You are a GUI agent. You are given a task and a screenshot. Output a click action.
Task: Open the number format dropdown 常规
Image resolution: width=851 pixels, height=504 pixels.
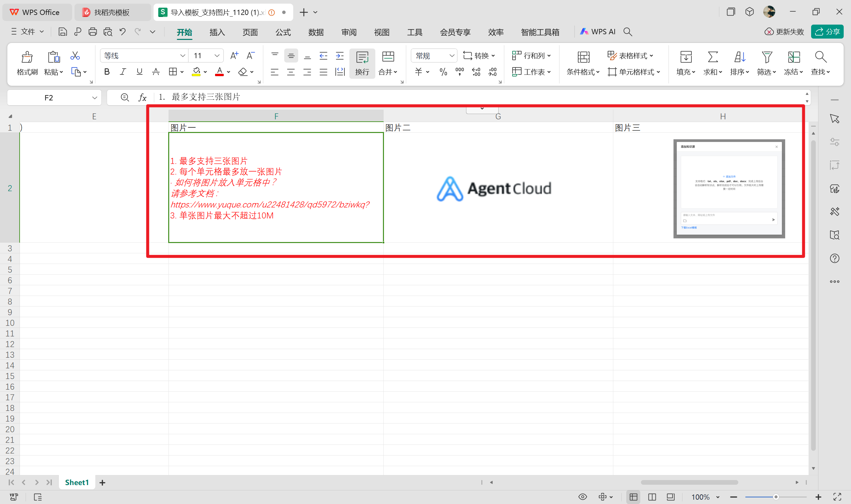pos(452,56)
